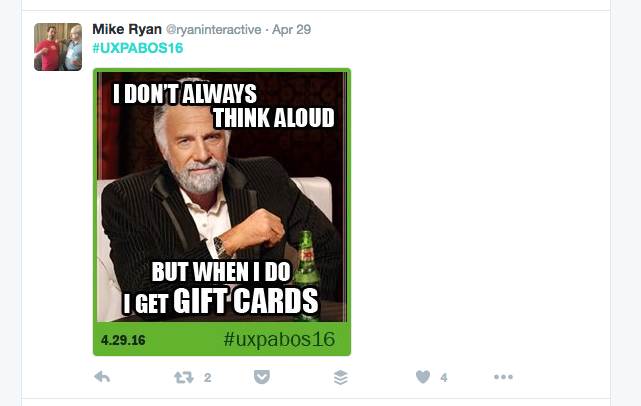Share the tweet via the Buffer stack icon

(341, 377)
